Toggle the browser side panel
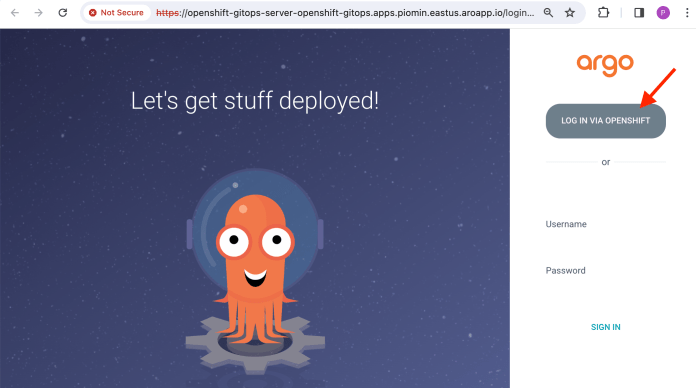The width and height of the screenshot is (696, 388). 639,12
